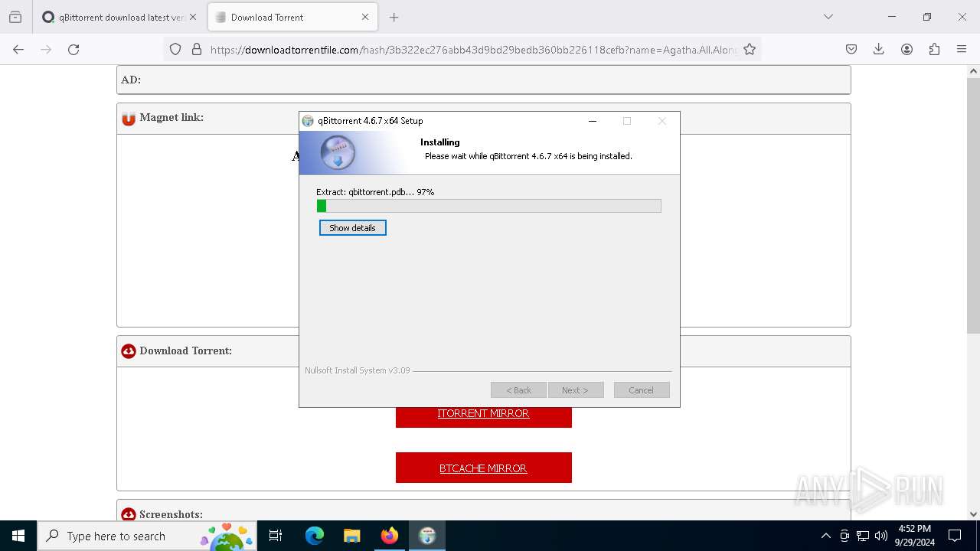Launch Microsoft Edge from the taskbar
This screenshot has height=551, width=980.
tap(315, 536)
